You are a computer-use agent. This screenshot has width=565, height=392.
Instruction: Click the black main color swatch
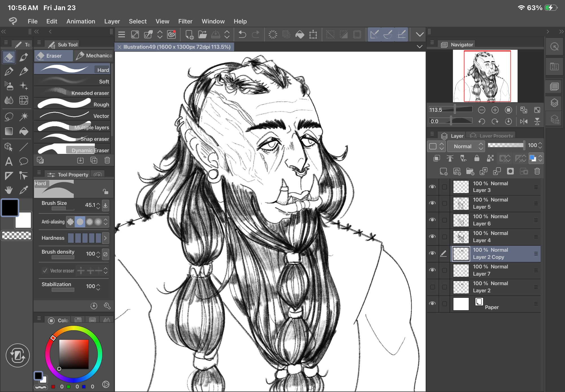(x=10, y=208)
